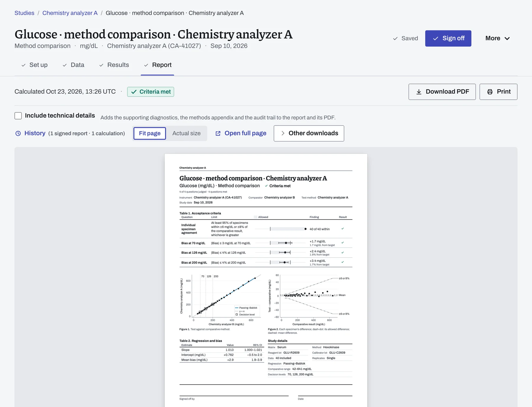Image resolution: width=532 pixels, height=407 pixels.
Task: Select Fit page view mode
Action: (150, 133)
